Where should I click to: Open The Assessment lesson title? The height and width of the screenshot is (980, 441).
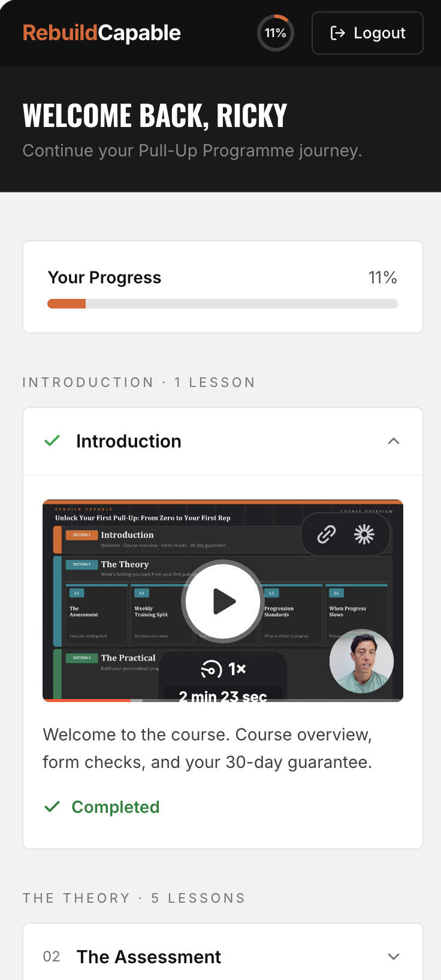click(x=149, y=957)
